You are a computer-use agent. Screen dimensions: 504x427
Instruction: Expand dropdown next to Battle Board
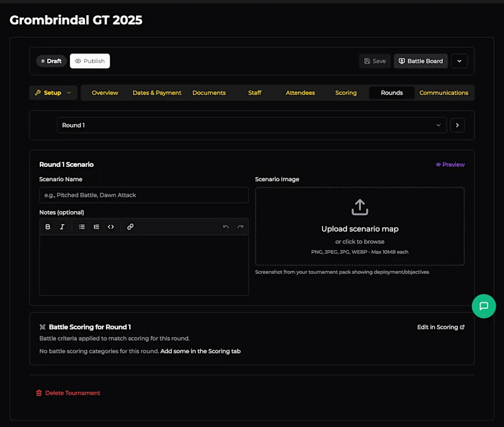pos(459,61)
